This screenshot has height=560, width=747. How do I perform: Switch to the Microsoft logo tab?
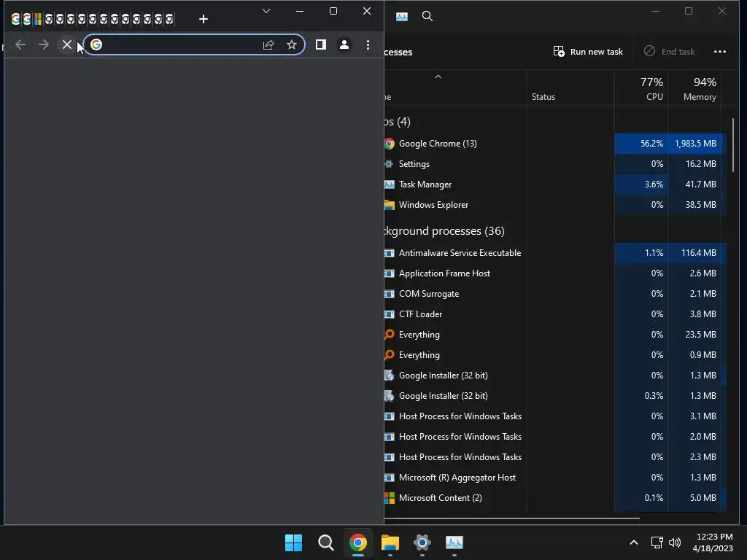[38, 19]
